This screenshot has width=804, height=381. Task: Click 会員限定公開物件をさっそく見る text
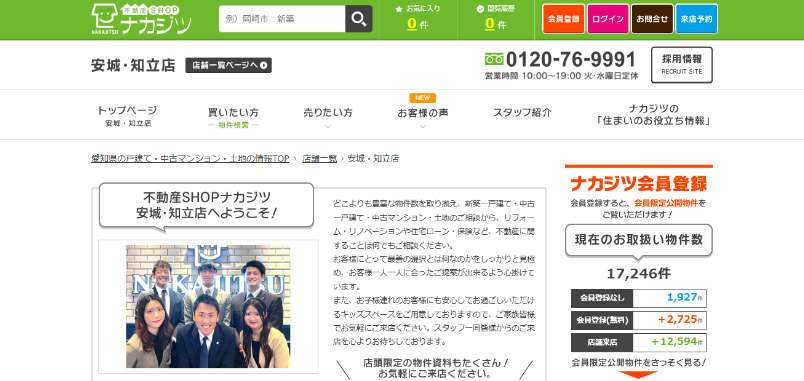point(638,363)
